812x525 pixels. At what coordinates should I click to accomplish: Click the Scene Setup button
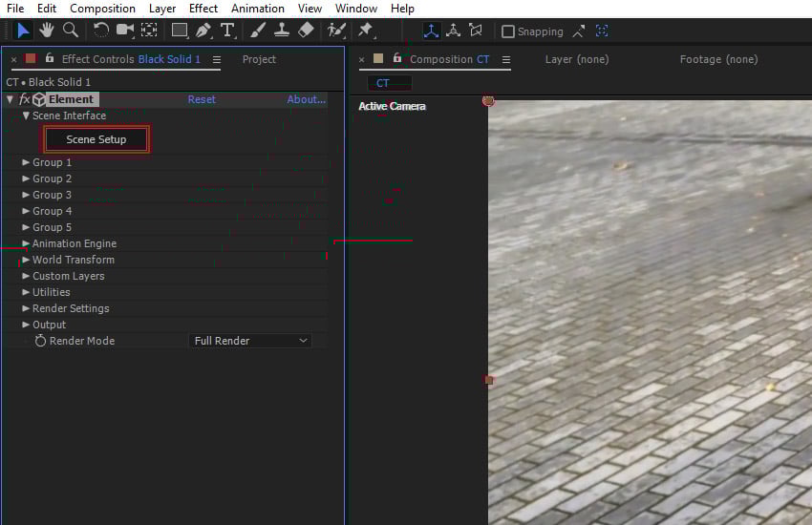96,139
